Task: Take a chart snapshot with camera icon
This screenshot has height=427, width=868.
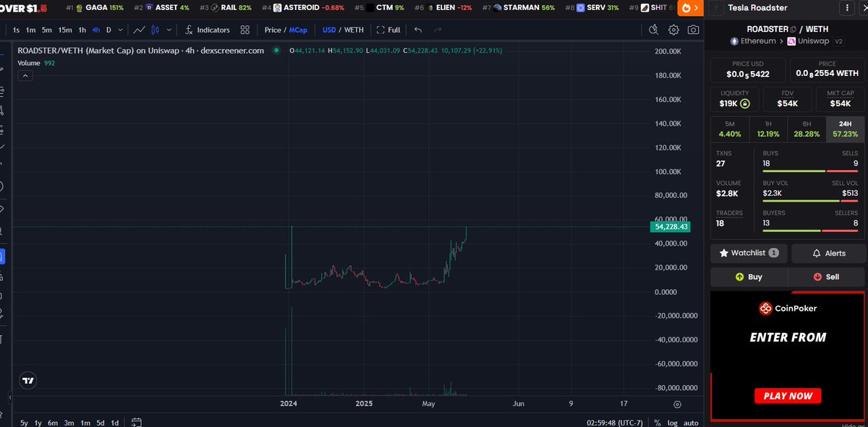Action: 694,30
